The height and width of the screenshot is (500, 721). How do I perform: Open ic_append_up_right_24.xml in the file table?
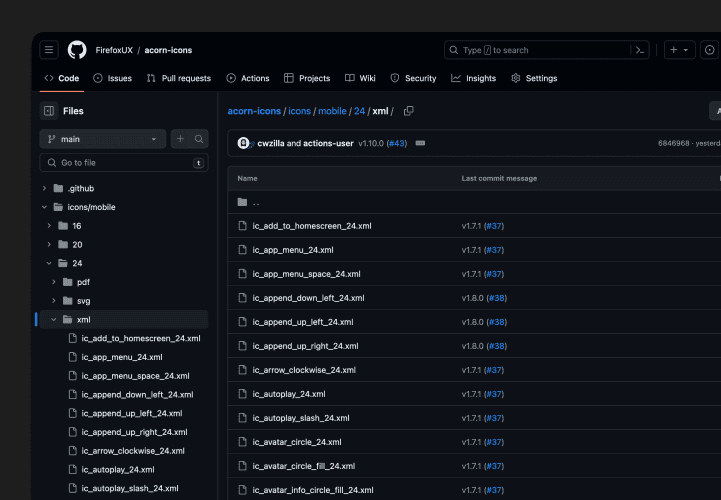305,346
